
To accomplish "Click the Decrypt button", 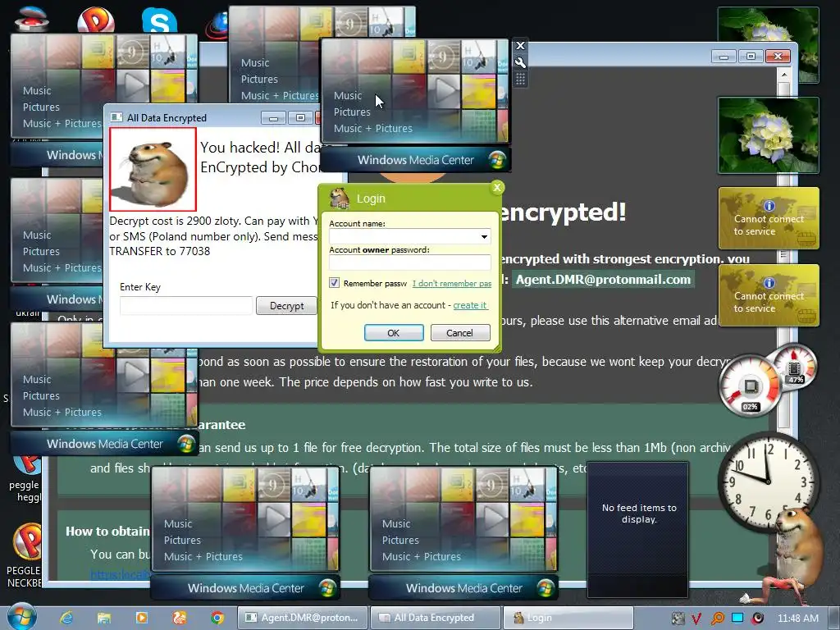I will 286,305.
